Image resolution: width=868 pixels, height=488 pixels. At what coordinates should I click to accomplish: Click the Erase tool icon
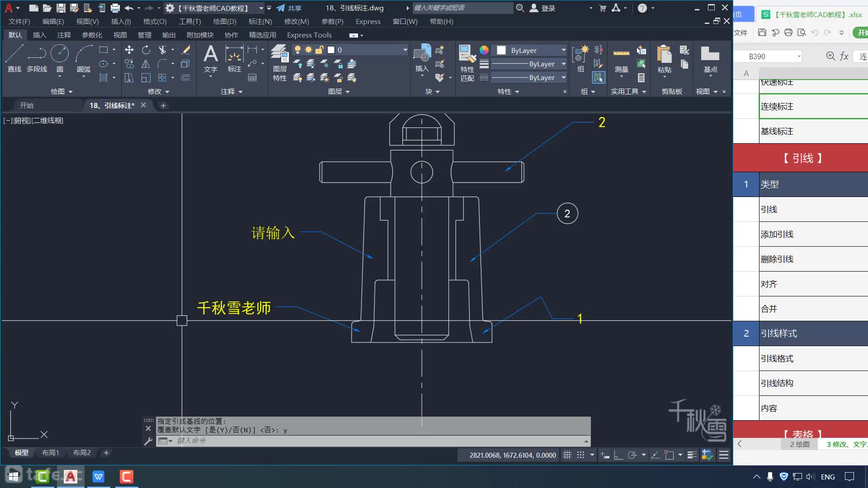pyautogui.click(x=185, y=50)
